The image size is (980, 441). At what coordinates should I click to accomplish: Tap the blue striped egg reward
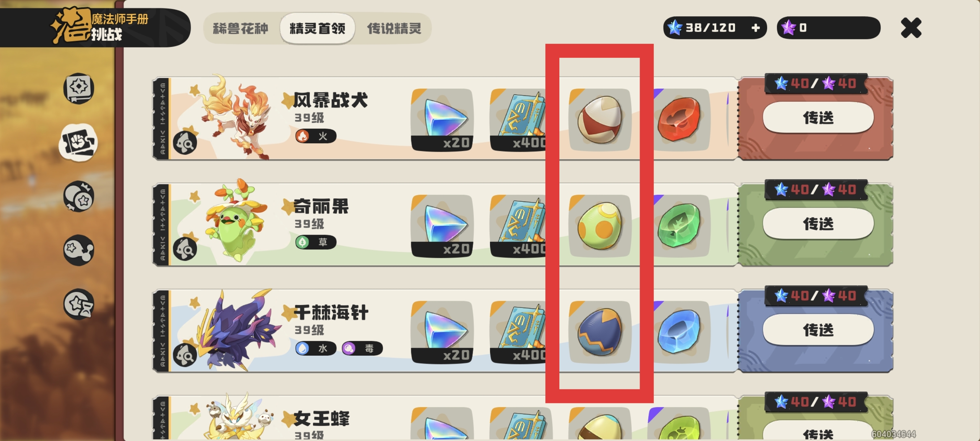[600, 332]
